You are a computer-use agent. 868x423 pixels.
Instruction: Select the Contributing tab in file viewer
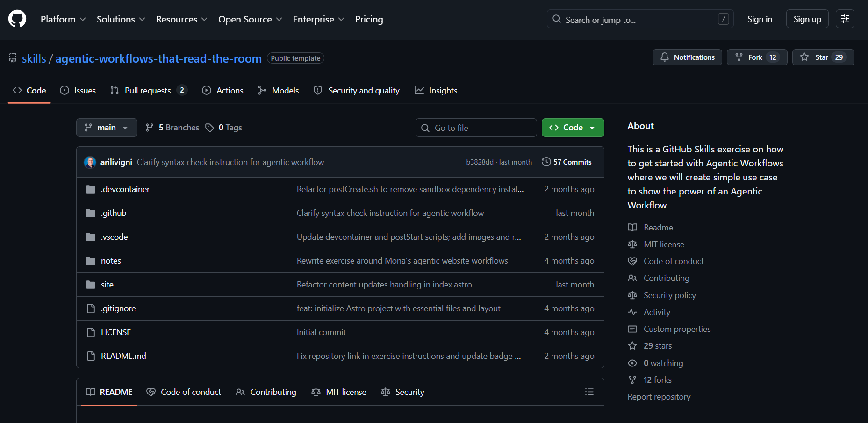[x=266, y=392]
